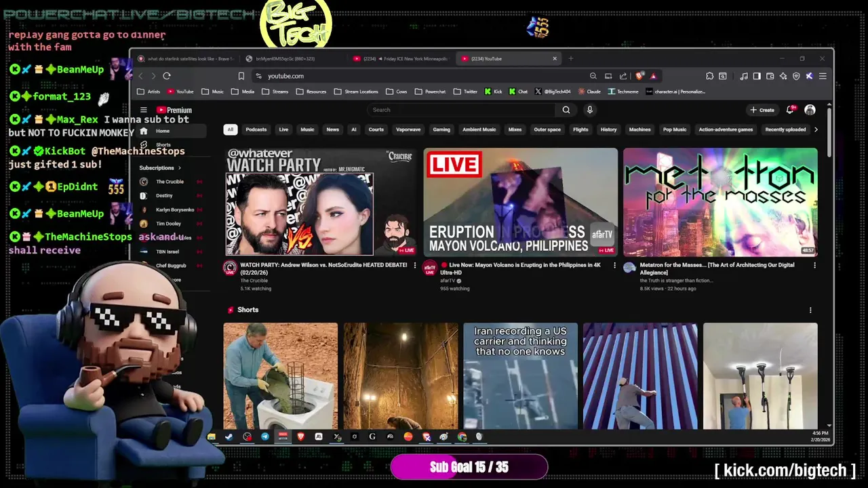This screenshot has height=488, width=868.
Task: Open the Stream Locations bookmarks folder
Action: click(x=356, y=91)
